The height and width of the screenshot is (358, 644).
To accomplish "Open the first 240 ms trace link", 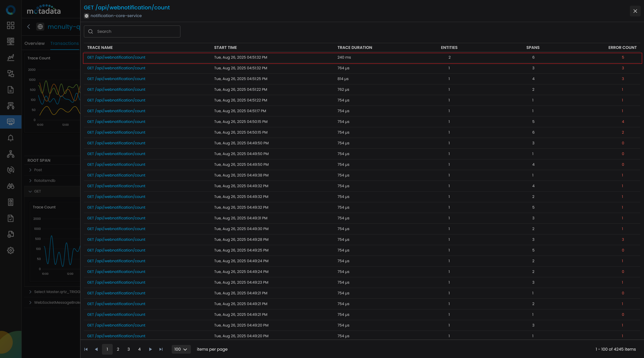I will (116, 57).
